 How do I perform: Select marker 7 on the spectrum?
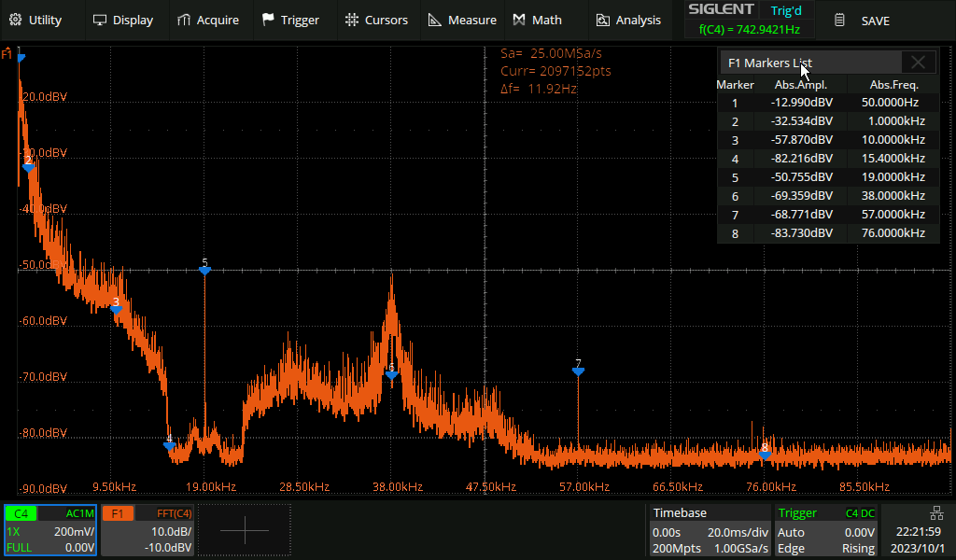(578, 371)
